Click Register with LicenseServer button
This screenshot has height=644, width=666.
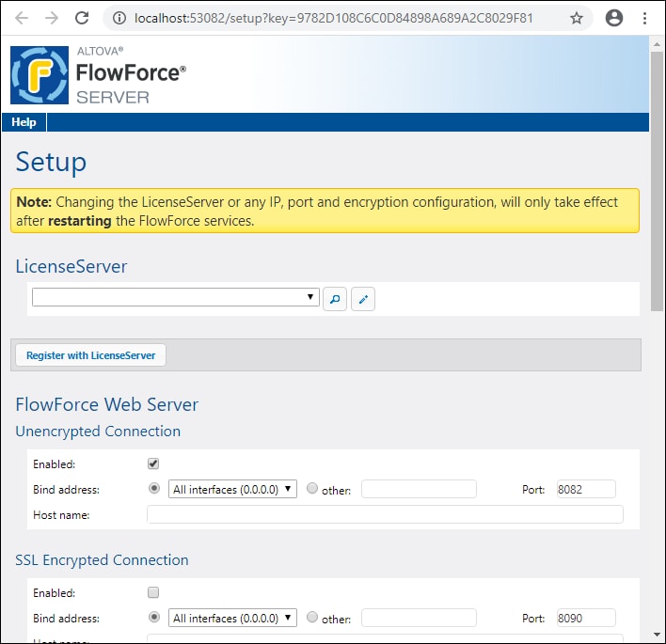[90, 354]
